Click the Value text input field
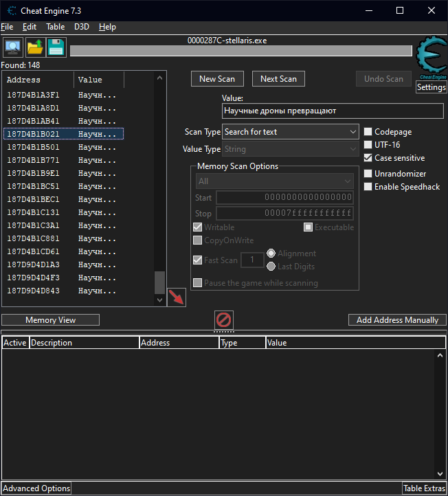The image size is (448, 496). coord(333,111)
